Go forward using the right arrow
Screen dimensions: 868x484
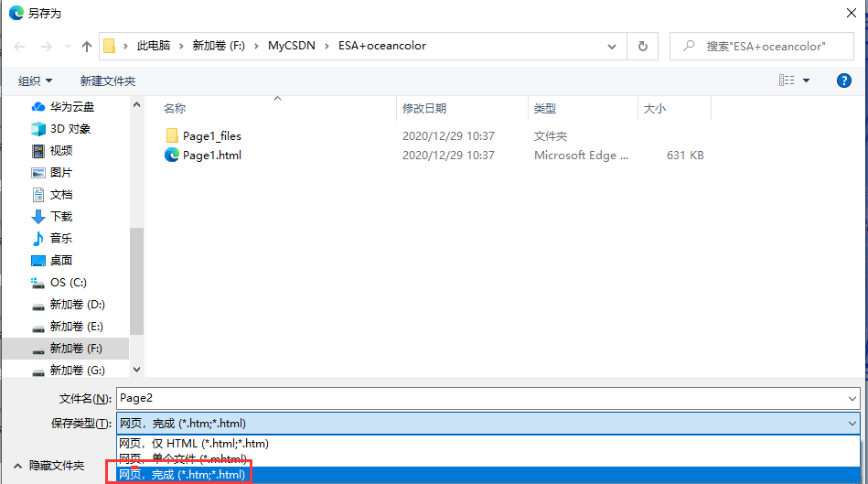(47, 47)
